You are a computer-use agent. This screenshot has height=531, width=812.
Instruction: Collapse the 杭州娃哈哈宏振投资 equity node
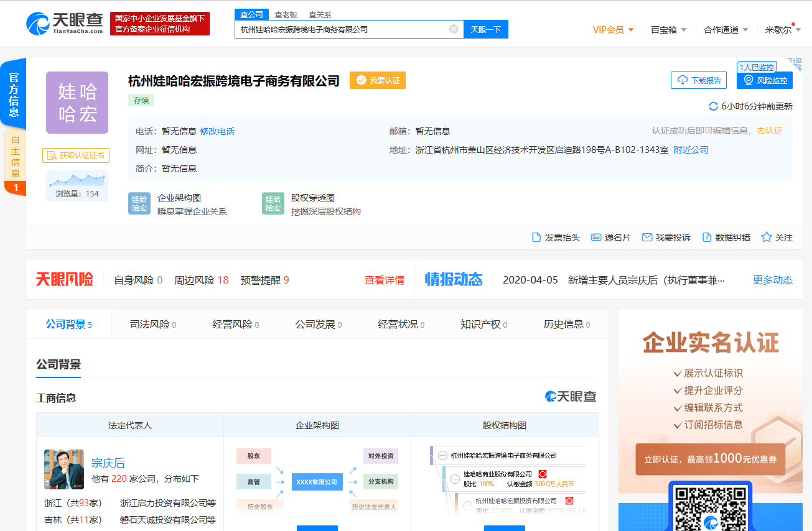pos(468,506)
